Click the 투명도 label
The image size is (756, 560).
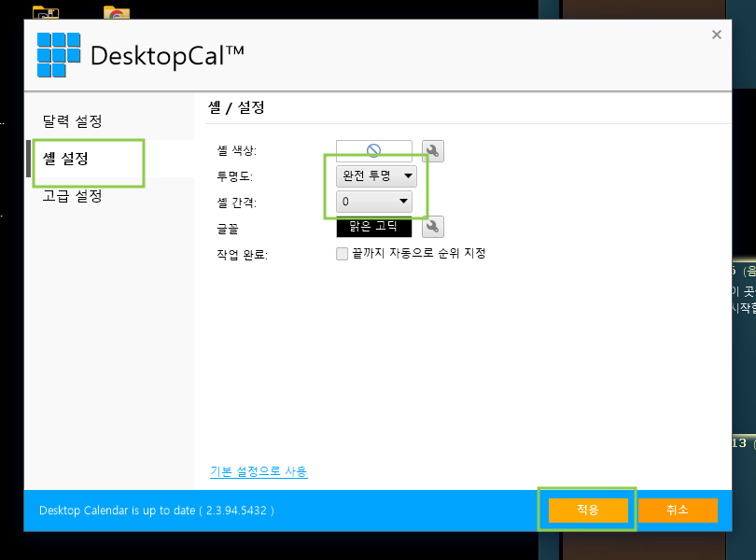(x=235, y=176)
